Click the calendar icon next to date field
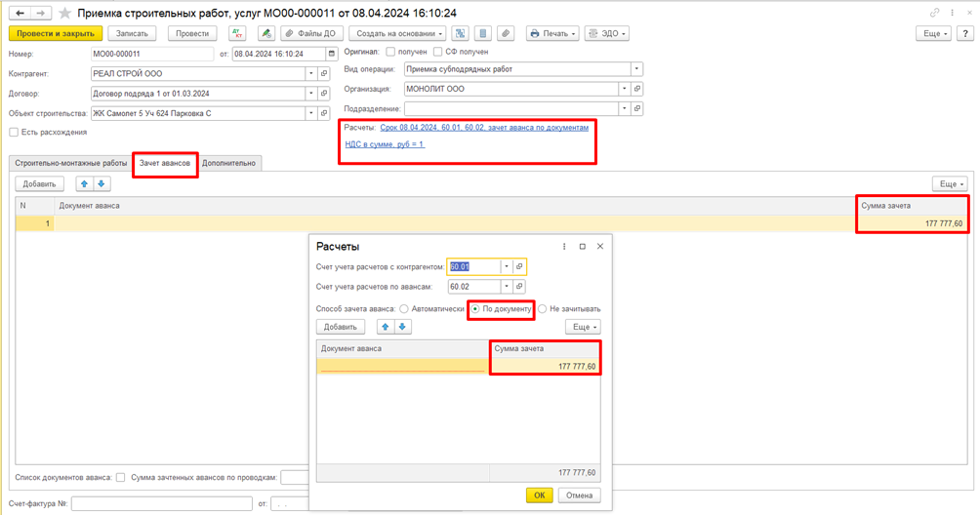The image size is (980, 515). (x=332, y=54)
